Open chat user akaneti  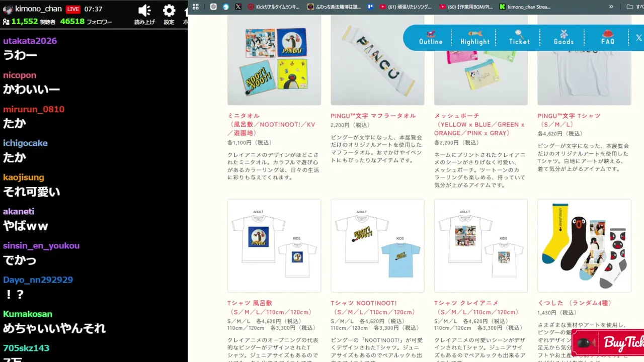19,212
